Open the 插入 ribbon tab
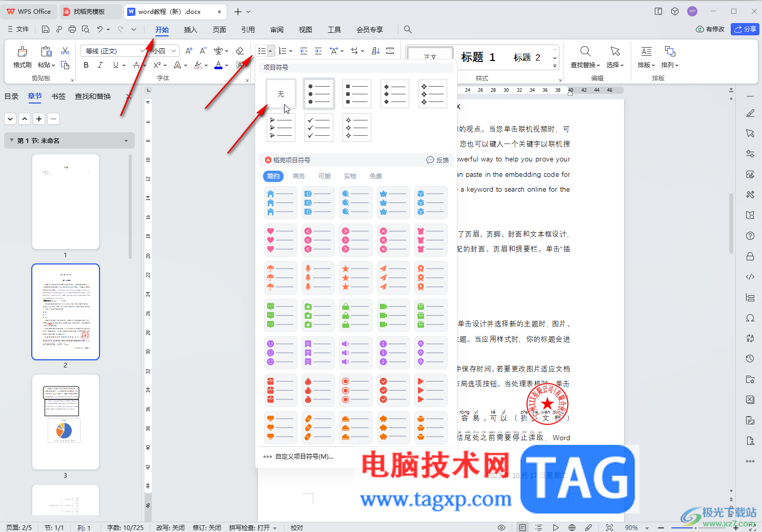The width and height of the screenshot is (762, 532). [x=191, y=30]
